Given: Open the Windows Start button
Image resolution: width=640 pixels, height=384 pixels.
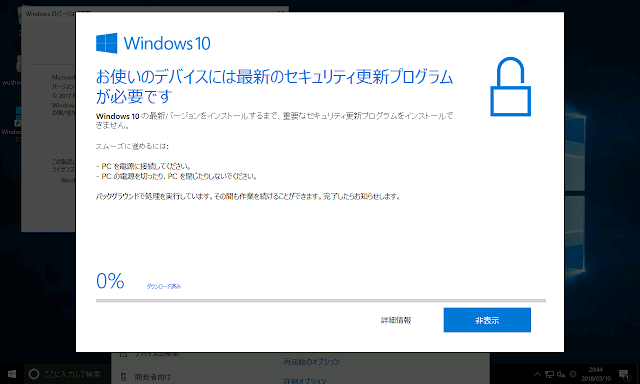Looking at the screenshot, I should tap(12, 374).
